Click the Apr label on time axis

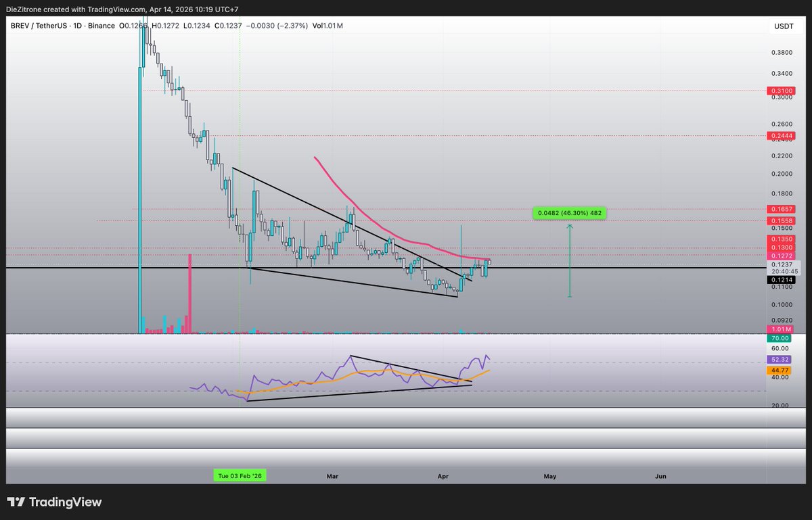[443, 476]
